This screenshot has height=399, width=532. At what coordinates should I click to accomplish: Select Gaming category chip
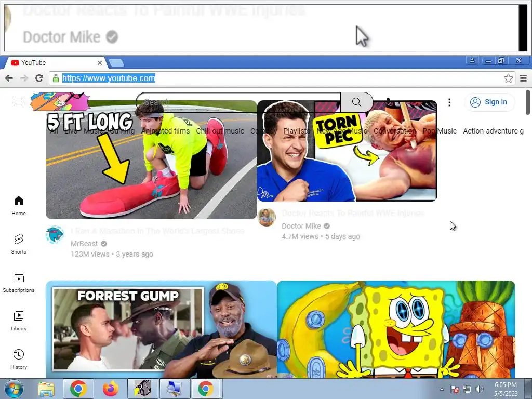click(x=122, y=131)
